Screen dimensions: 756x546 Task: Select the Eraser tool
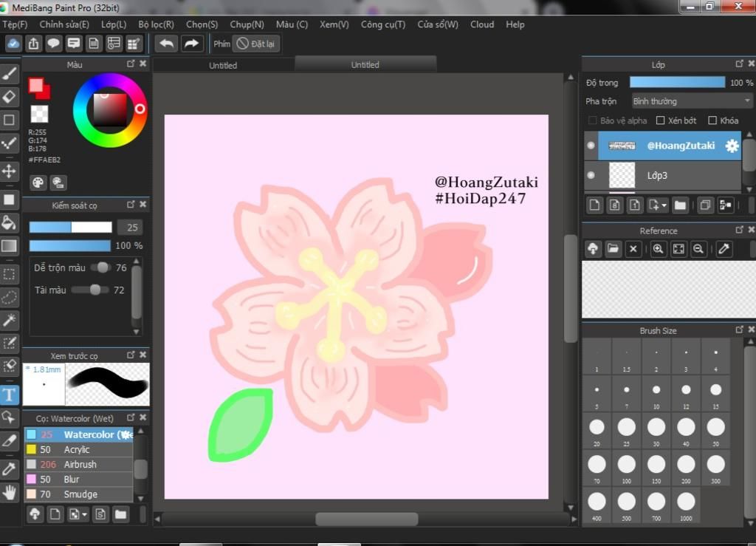pyautogui.click(x=9, y=97)
